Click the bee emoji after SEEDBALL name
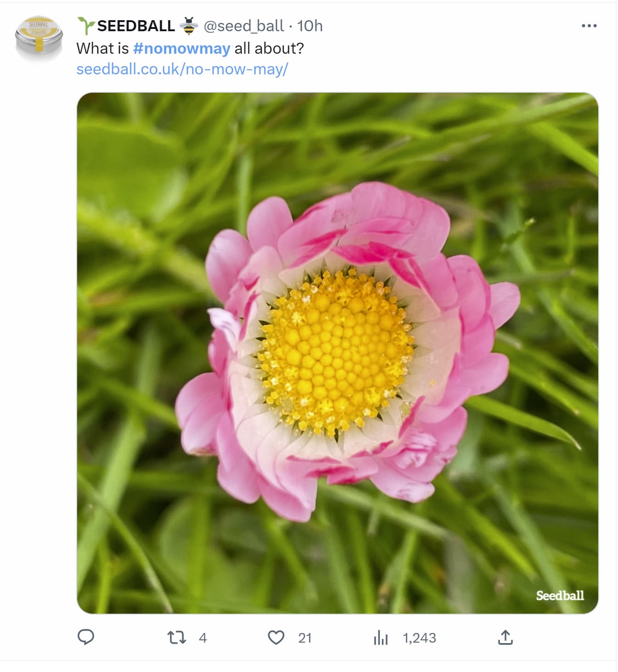This screenshot has width=618, height=672. click(x=189, y=26)
